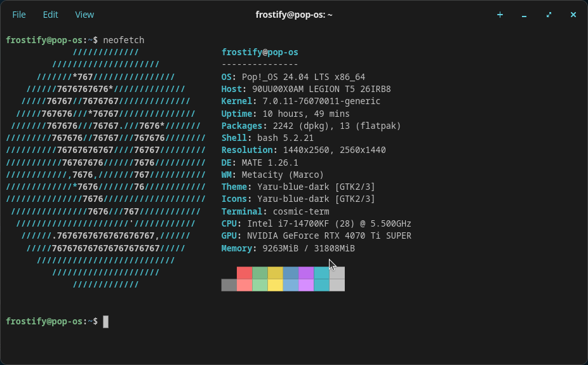Viewport: 588px width, 365px height.
Task: Click the blue swatch in top palette row
Action: 291,273
